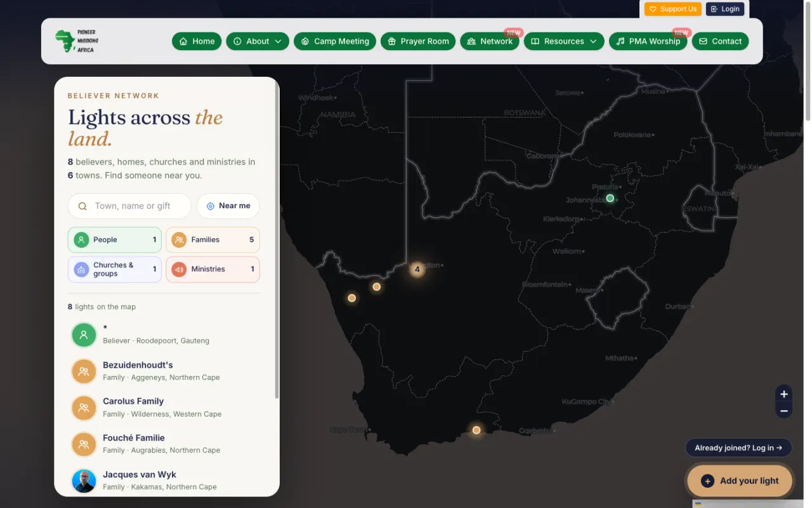The image size is (812, 508).
Task: Click the target icon on Near me
Action: click(x=211, y=206)
